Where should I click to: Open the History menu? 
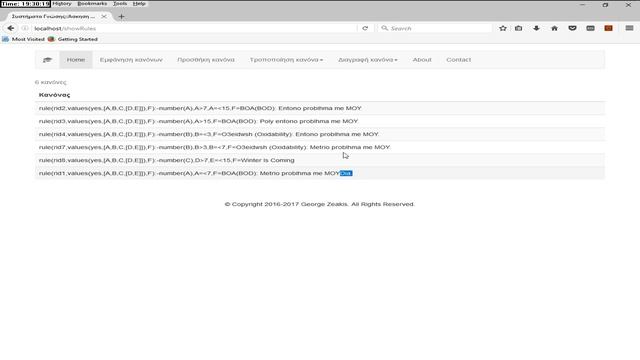[62, 4]
